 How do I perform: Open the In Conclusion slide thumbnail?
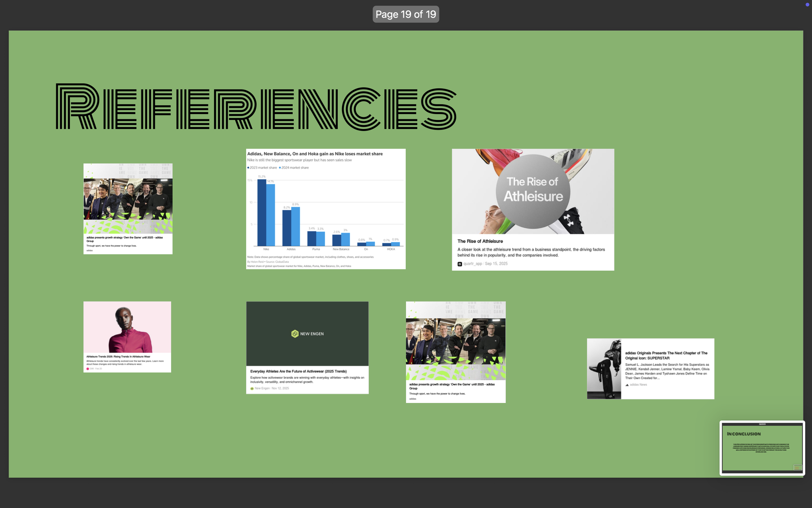pos(762,448)
